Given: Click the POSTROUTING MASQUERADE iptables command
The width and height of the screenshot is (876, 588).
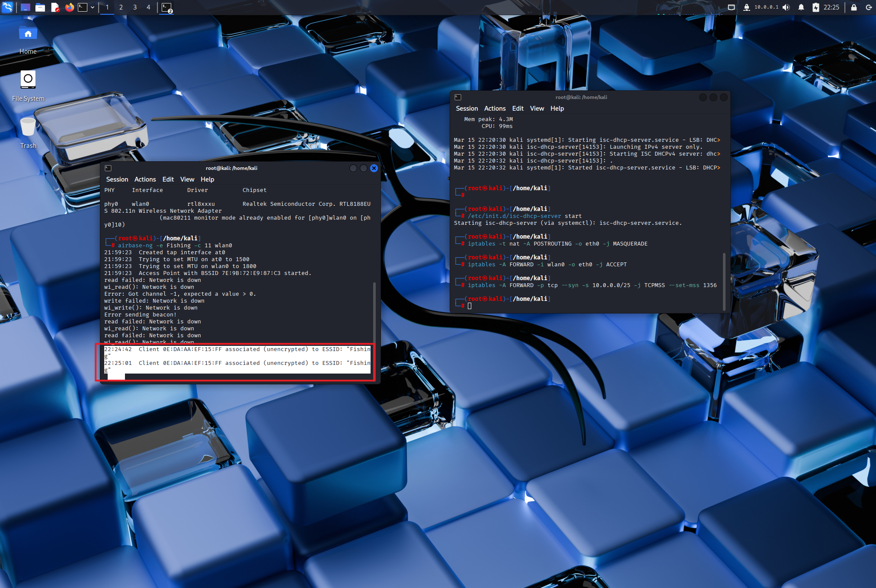Looking at the screenshot, I should (x=558, y=244).
